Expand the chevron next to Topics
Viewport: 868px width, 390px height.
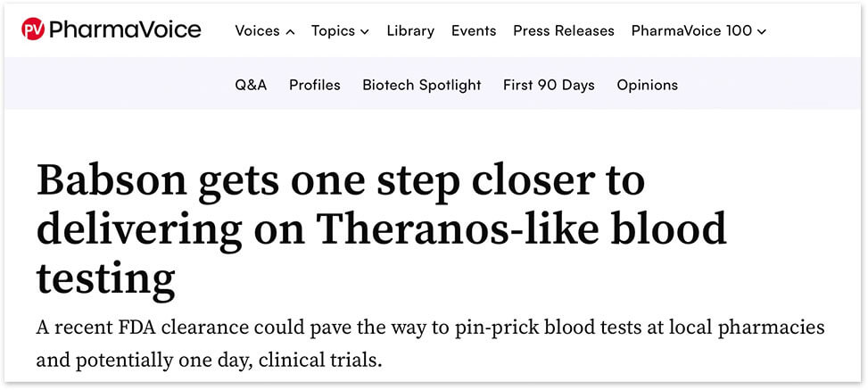(x=365, y=31)
